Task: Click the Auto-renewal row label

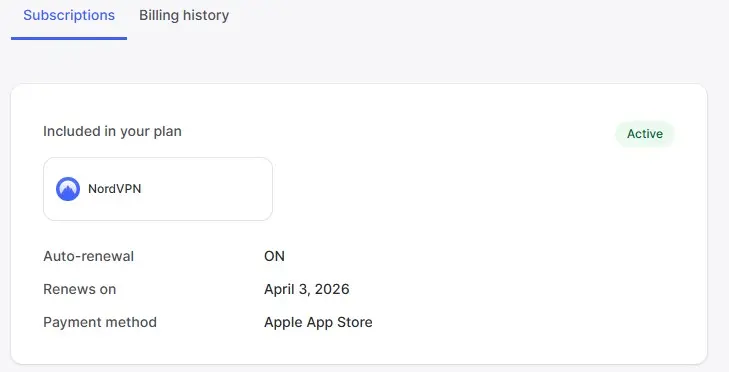Action: (88, 256)
